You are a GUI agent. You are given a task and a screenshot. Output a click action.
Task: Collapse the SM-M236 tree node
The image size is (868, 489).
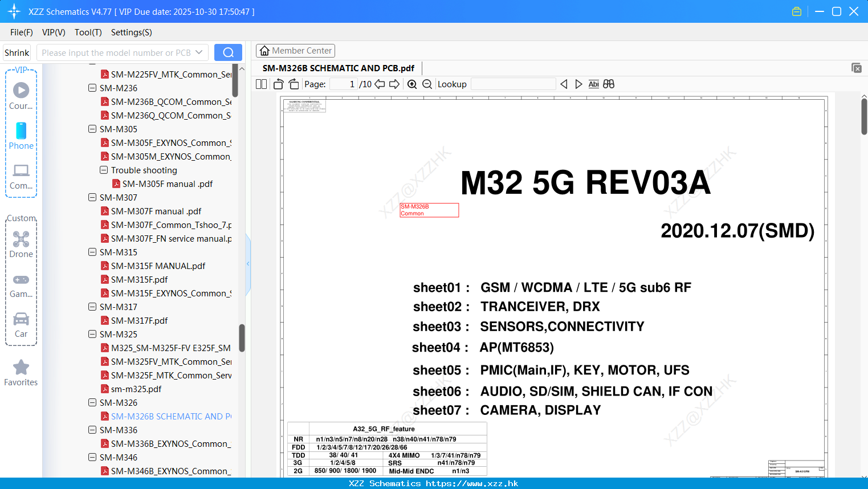(x=92, y=88)
